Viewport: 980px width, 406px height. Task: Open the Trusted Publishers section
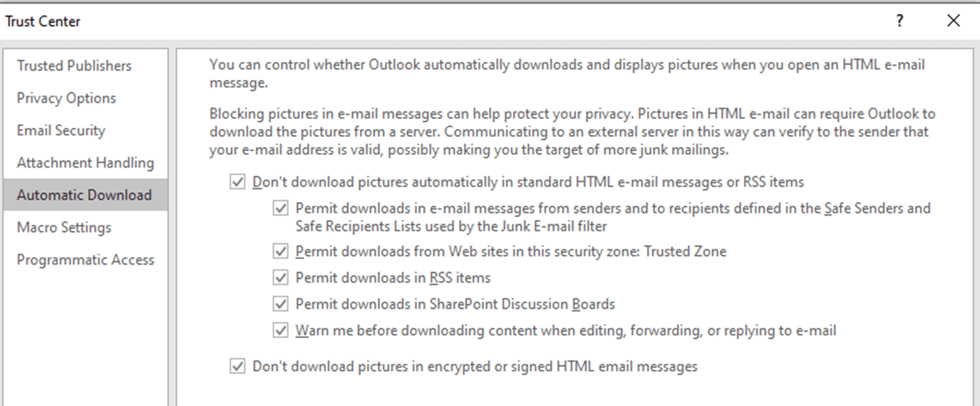(x=74, y=66)
